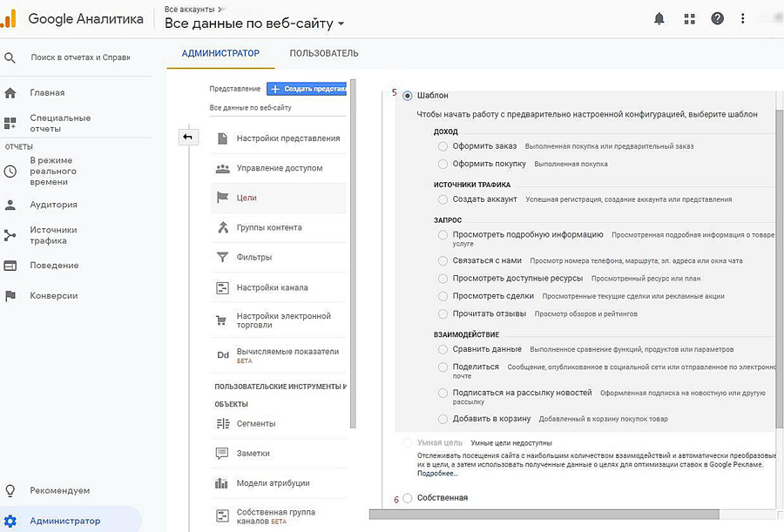This screenshot has width=784, height=532.
Task: Expand the 'Аудитория' reports section
Action: [x=53, y=205]
